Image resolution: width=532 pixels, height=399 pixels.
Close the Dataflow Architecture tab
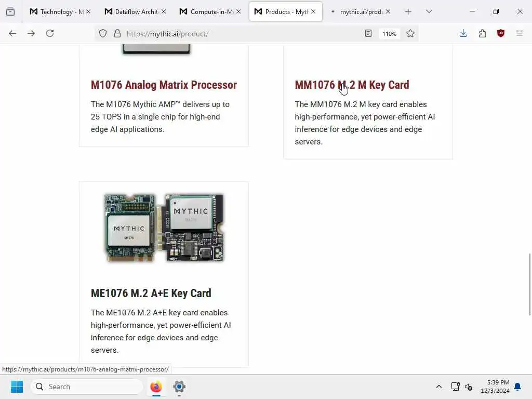(x=164, y=11)
